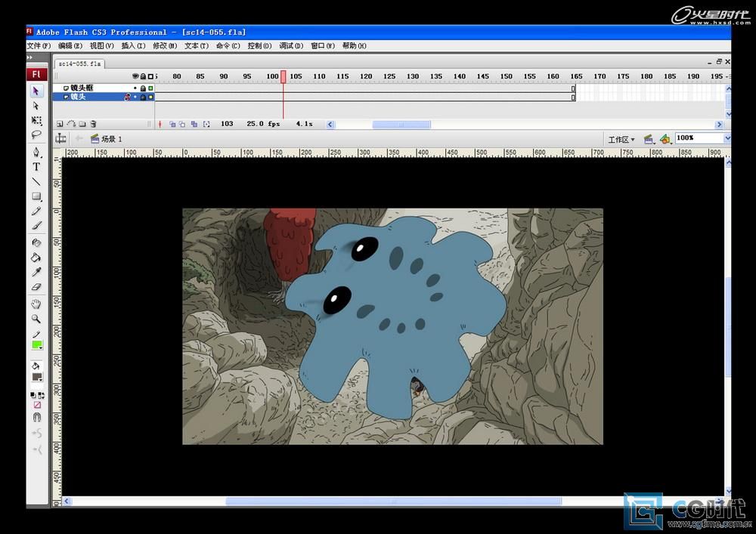Select the Ink Bottle tool
This screenshot has width=756, height=534.
tap(36, 242)
